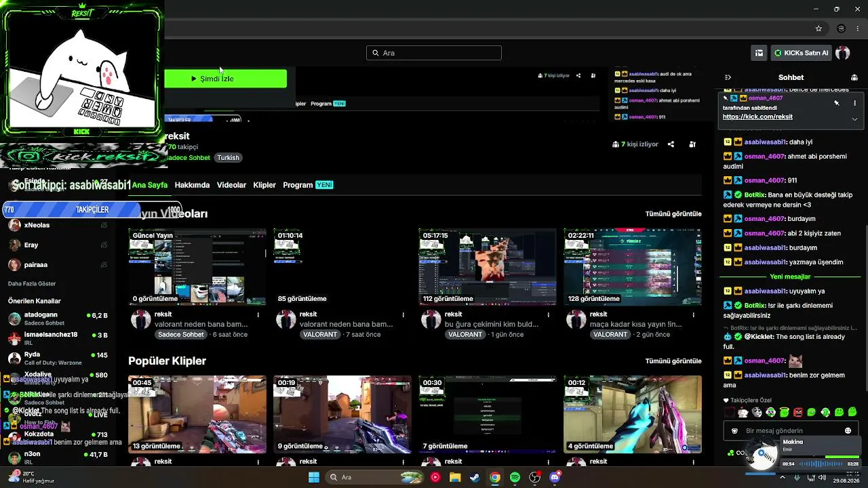Image resolution: width=868 pixels, height=488 pixels.
Task: Open pairaaa channel in sidebar
Action: pos(58,264)
